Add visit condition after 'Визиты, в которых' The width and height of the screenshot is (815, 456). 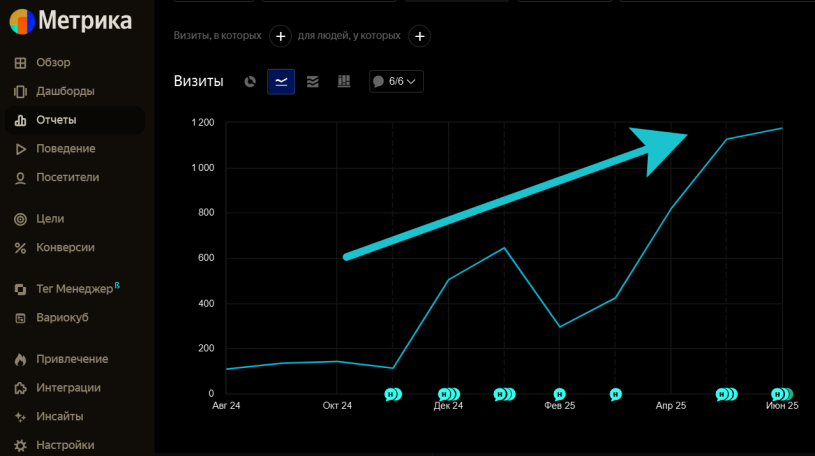(x=281, y=36)
